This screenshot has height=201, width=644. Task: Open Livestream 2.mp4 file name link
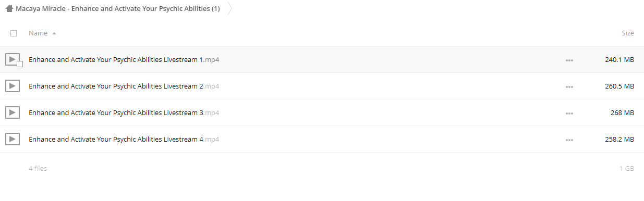pyautogui.click(x=124, y=86)
